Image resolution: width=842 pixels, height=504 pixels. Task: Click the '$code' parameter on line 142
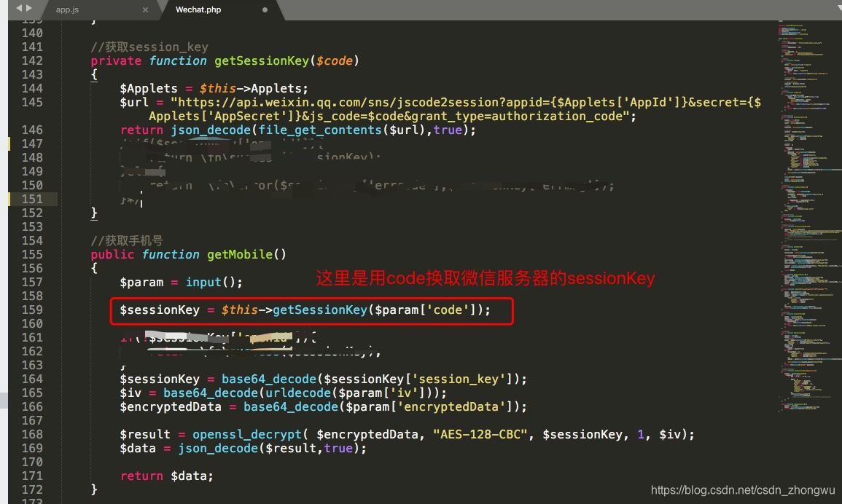click(x=335, y=60)
